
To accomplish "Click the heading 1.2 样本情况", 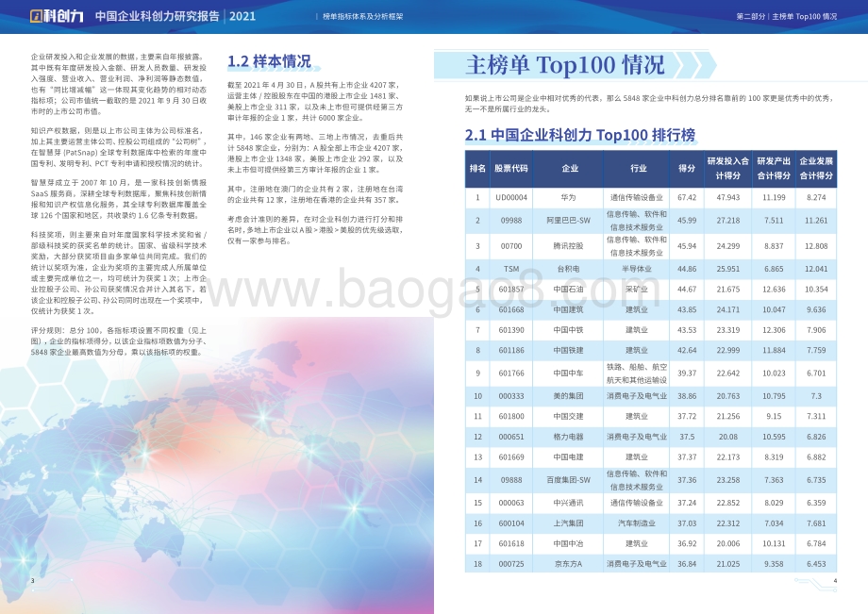I will [x=269, y=61].
